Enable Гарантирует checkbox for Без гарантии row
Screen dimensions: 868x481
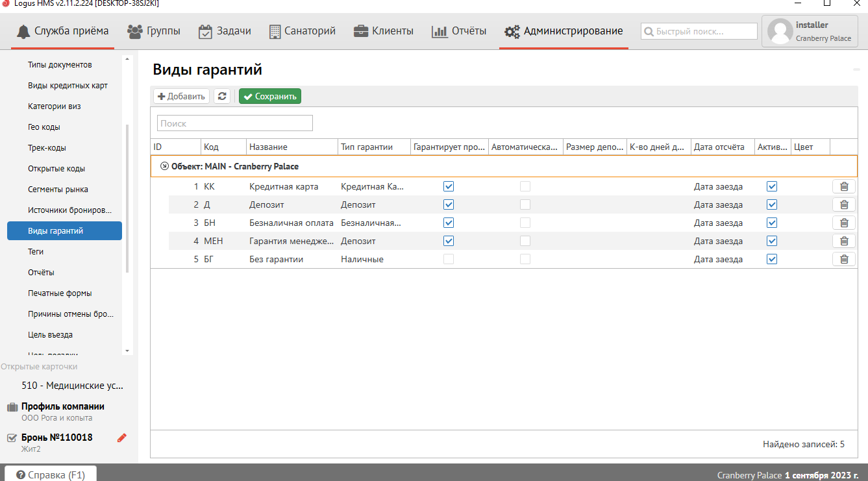449,259
